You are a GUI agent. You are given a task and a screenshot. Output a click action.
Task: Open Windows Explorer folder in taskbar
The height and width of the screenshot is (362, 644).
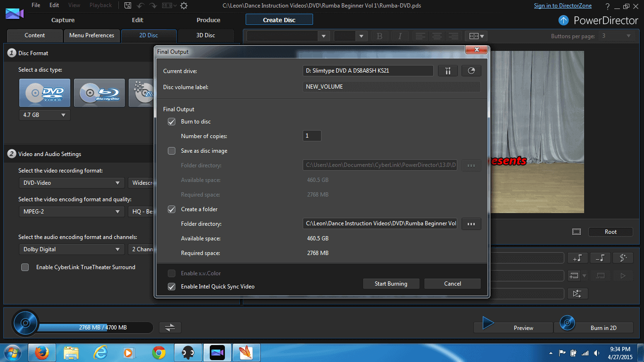[x=71, y=353]
